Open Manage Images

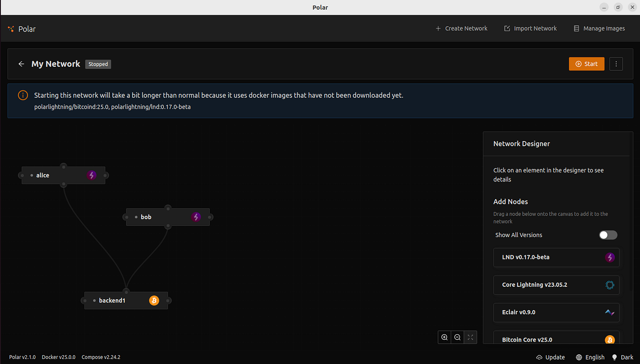(599, 28)
